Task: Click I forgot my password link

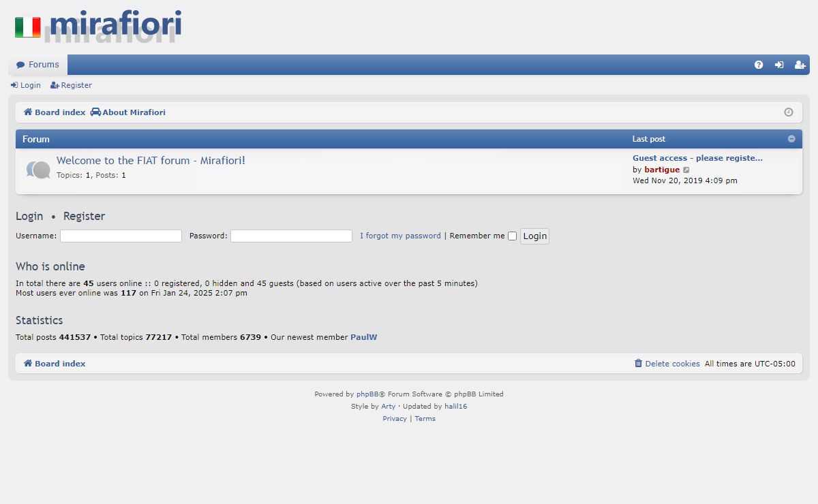Action: pos(400,236)
